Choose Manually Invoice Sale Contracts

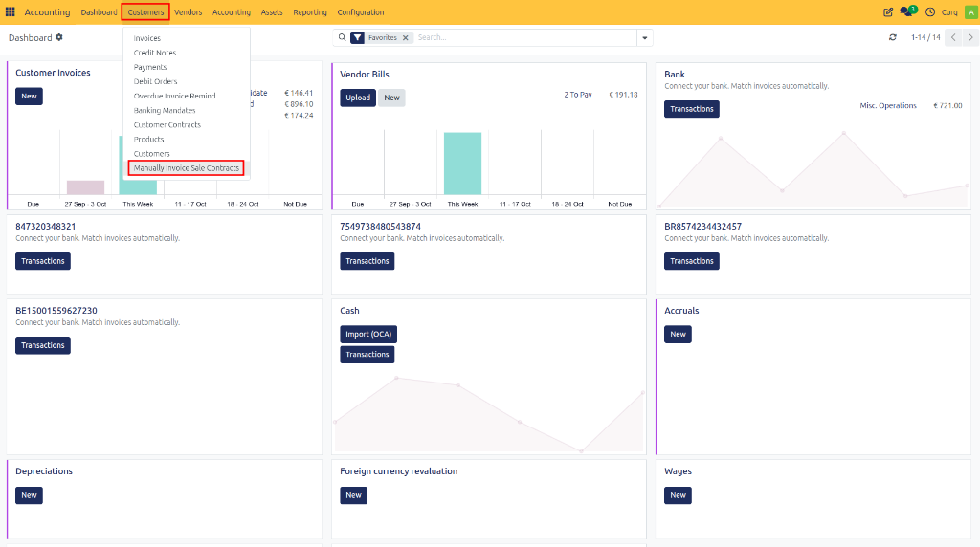pos(187,168)
